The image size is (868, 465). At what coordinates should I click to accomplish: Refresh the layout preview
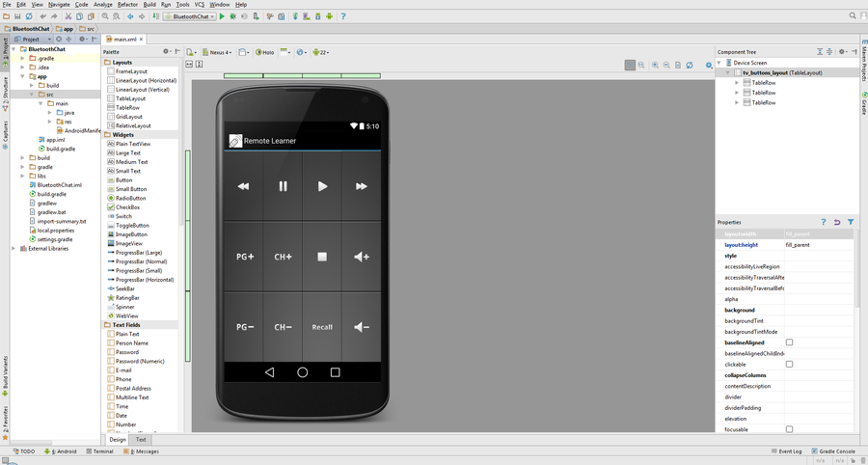pos(690,66)
